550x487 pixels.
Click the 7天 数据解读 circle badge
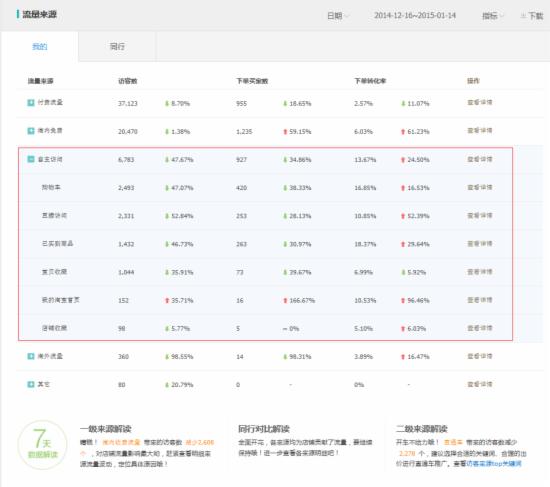click(42, 445)
